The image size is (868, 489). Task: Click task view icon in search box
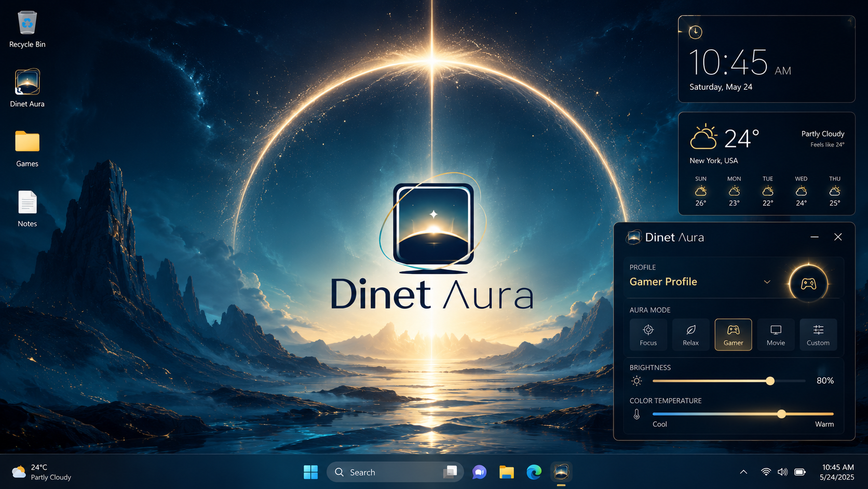(450, 472)
